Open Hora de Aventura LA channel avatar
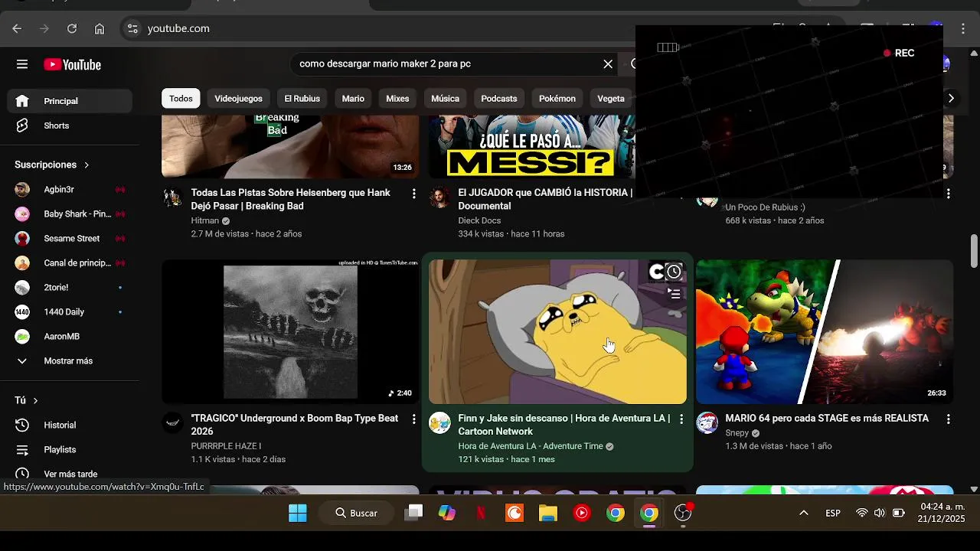 point(439,422)
